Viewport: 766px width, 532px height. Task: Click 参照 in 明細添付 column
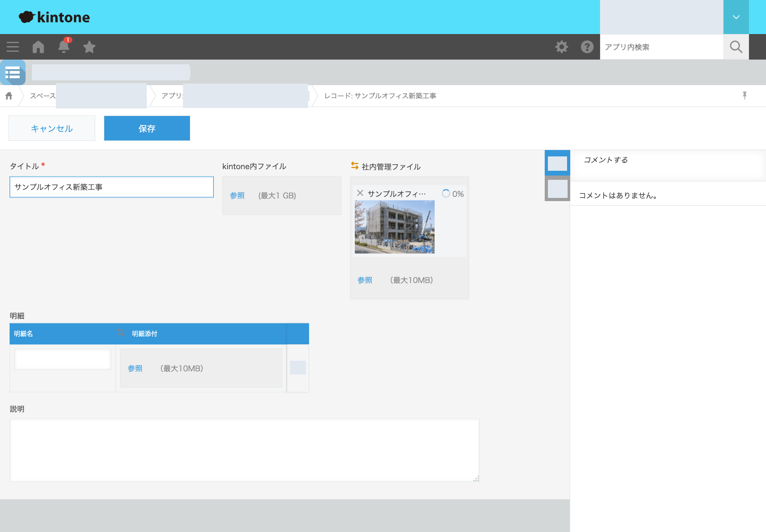135,369
